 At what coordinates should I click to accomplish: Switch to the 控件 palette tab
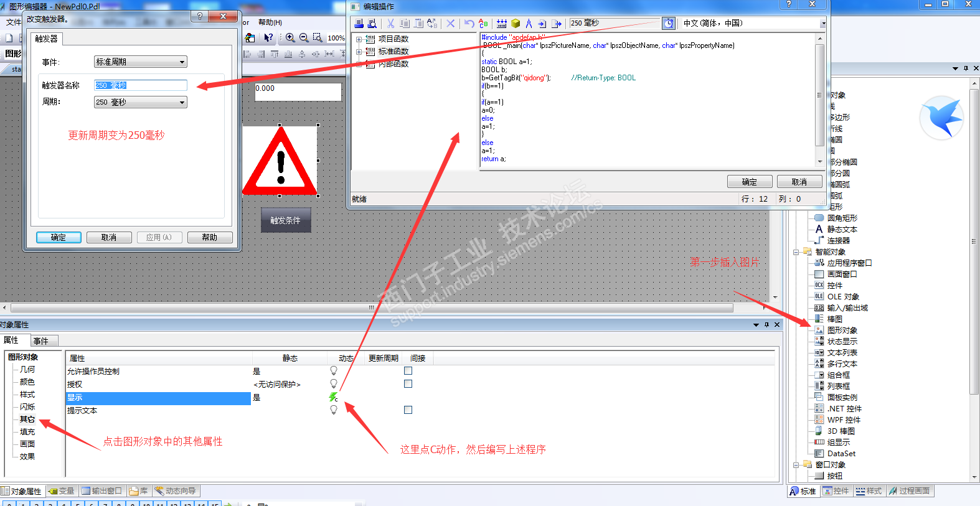click(x=836, y=491)
